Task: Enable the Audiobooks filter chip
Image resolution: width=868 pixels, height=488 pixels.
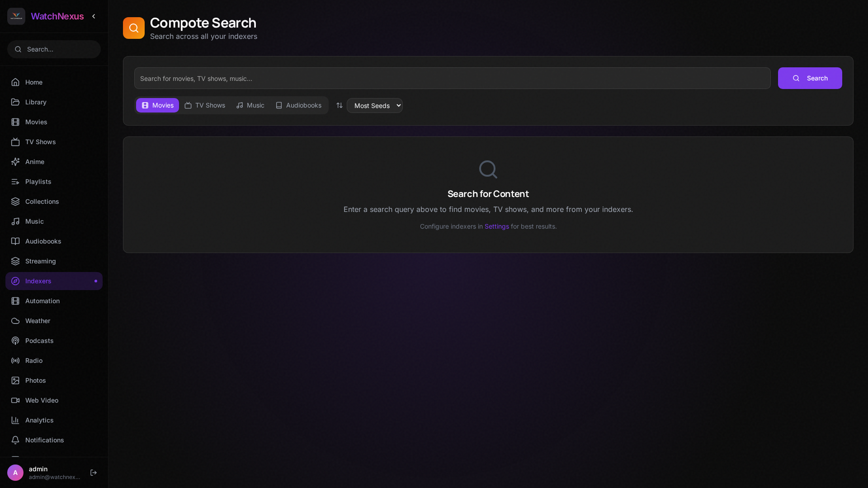Action: click(x=298, y=105)
